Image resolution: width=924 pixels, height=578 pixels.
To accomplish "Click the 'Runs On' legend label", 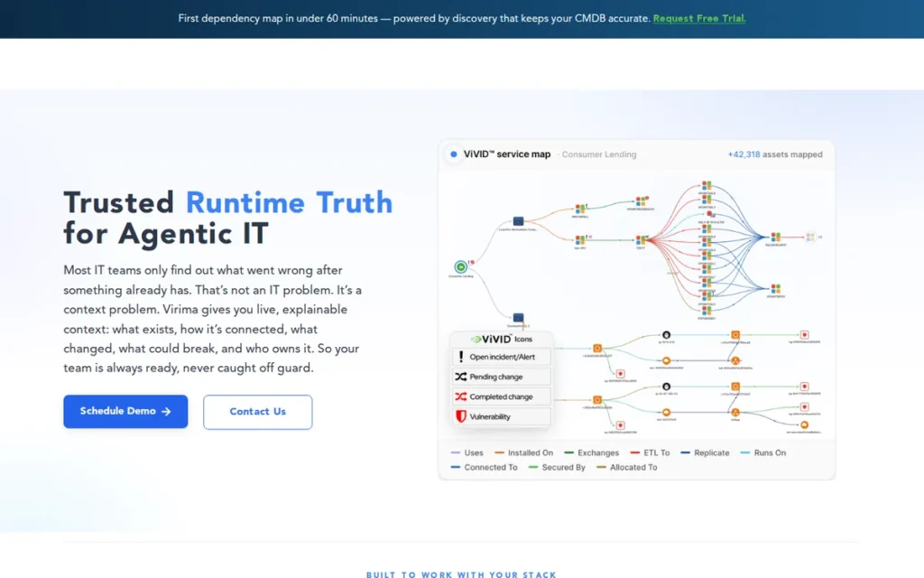I will [x=770, y=453].
